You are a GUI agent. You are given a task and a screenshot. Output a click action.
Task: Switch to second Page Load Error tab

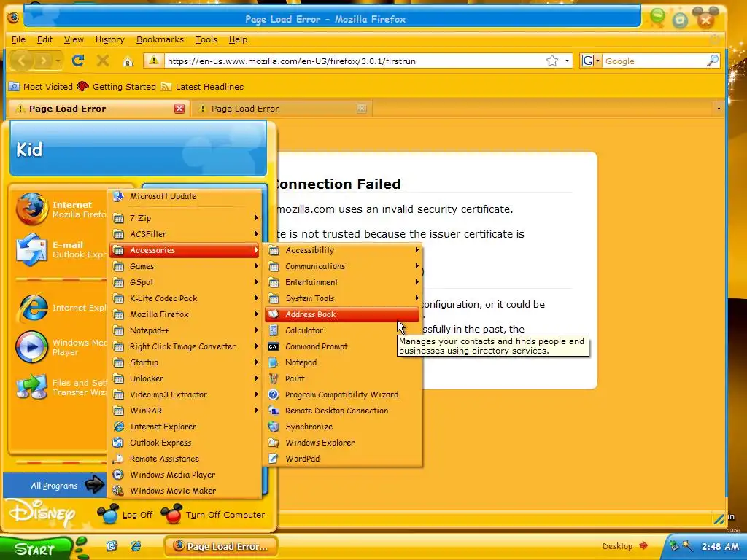(x=281, y=109)
